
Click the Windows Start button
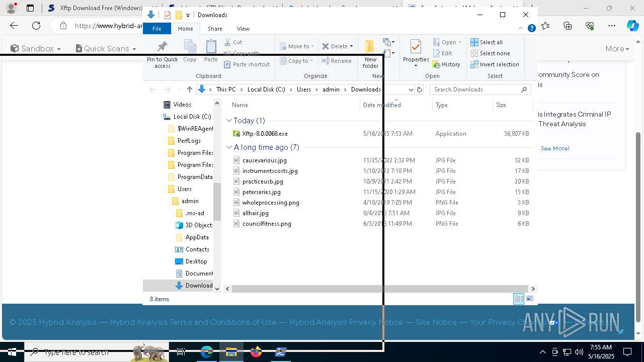12,352
